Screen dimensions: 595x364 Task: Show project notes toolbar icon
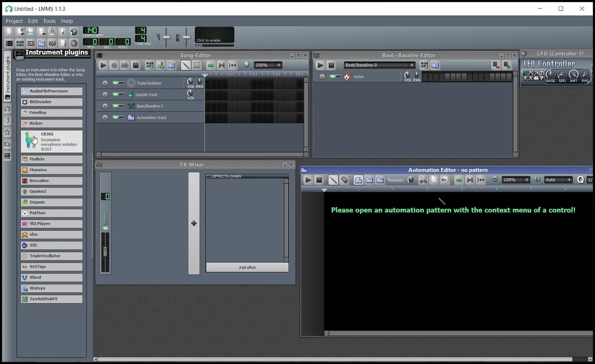[63, 43]
